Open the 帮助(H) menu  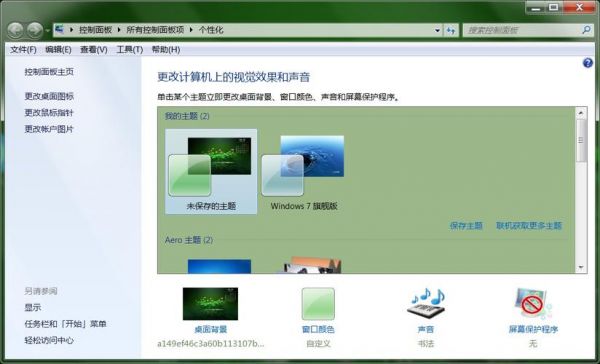[166, 50]
